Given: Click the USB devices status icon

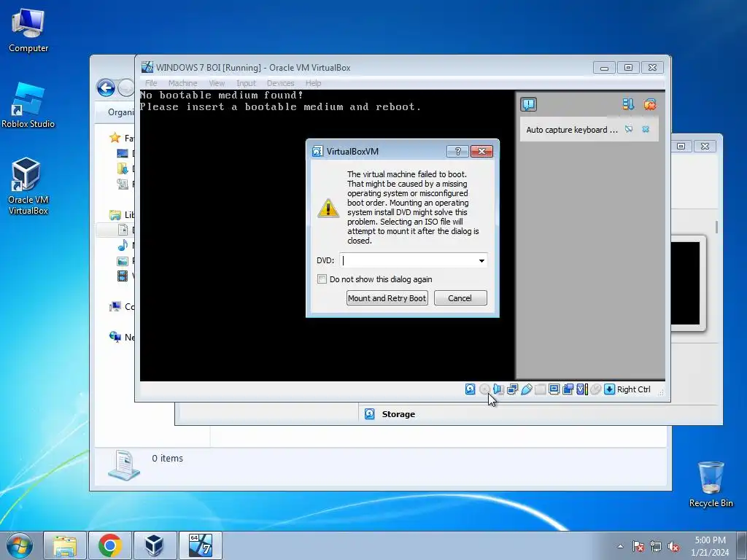Looking at the screenshot, I should click(x=527, y=389).
